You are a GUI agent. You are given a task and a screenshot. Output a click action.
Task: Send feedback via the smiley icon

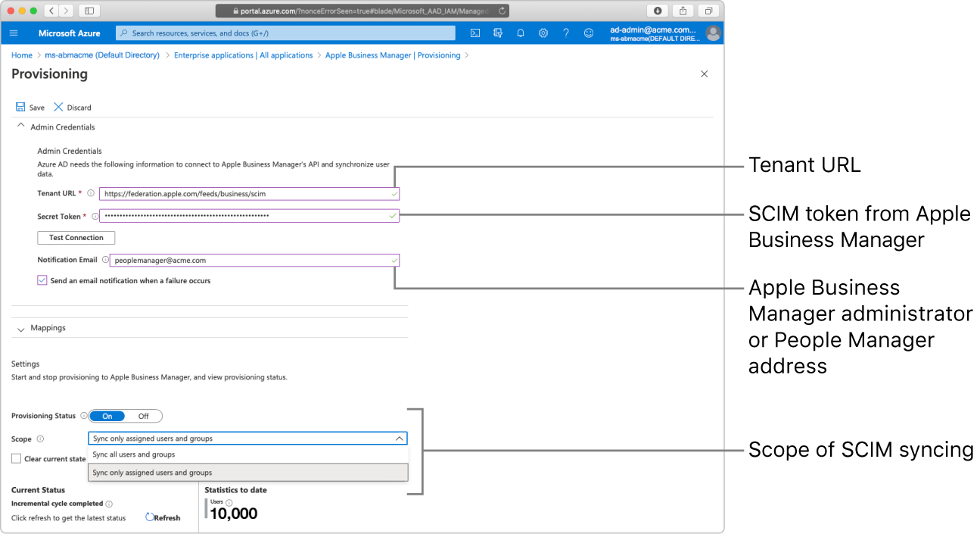click(588, 33)
